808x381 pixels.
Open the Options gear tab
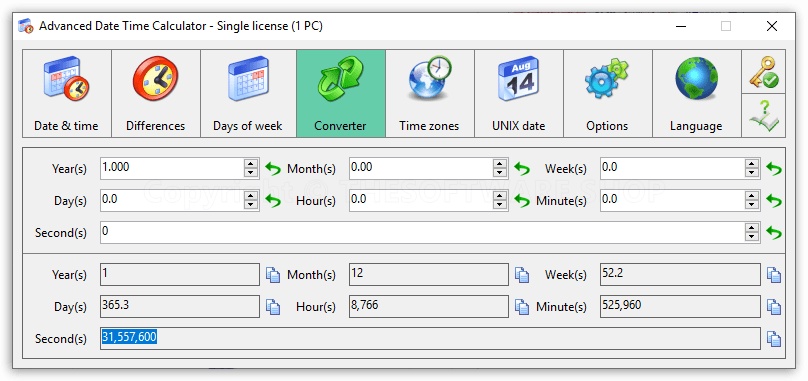(608, 93)
